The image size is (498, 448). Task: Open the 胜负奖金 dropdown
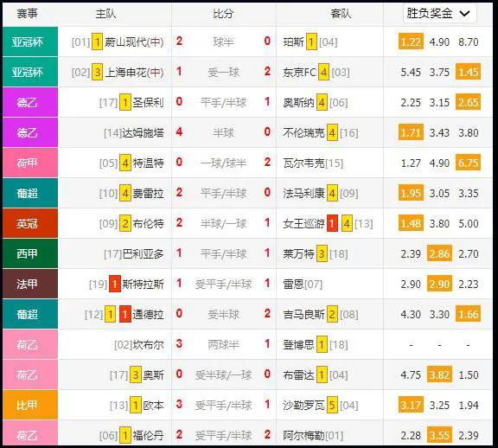(439, 13)
